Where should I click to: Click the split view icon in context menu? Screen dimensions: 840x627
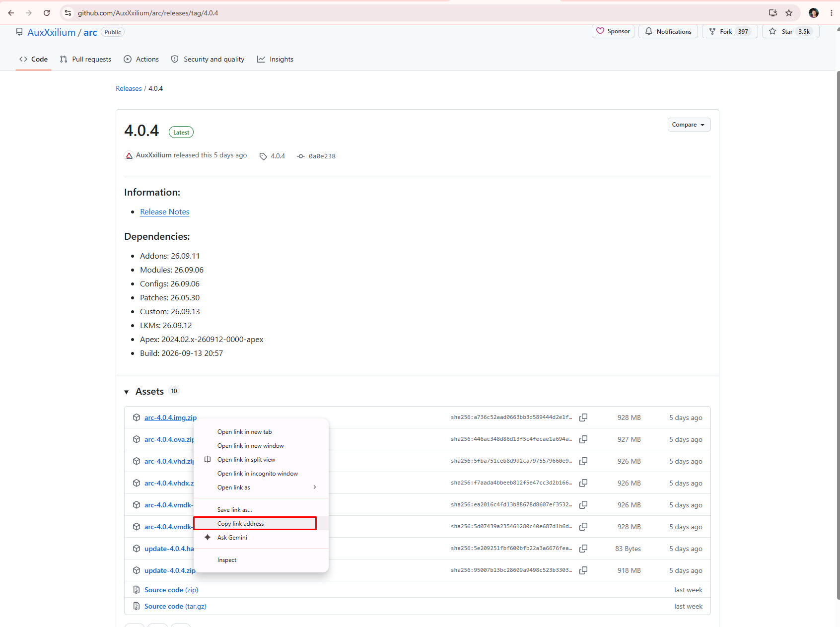[208, 459]
